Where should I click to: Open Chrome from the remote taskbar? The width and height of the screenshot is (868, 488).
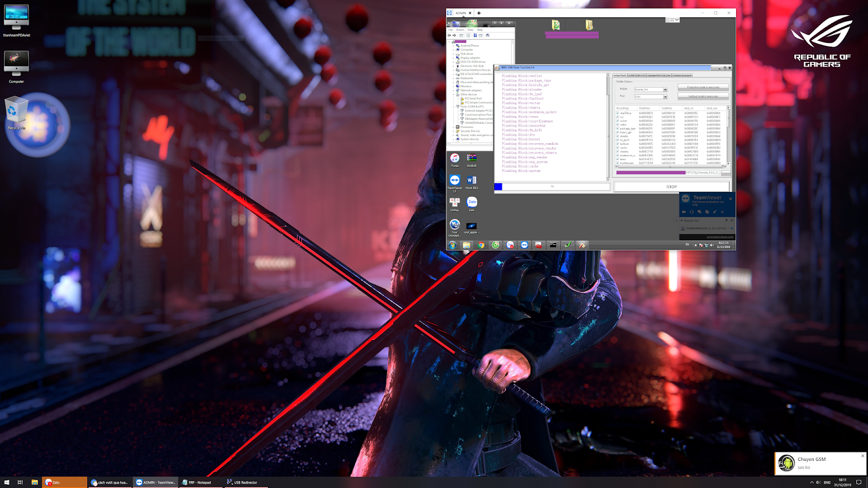[481, 245]
